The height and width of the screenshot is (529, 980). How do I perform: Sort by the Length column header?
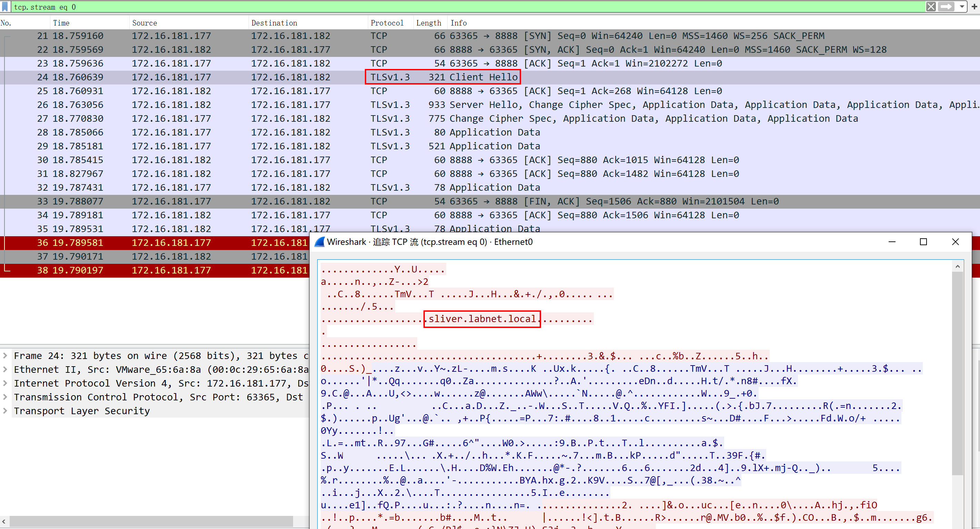430,23
